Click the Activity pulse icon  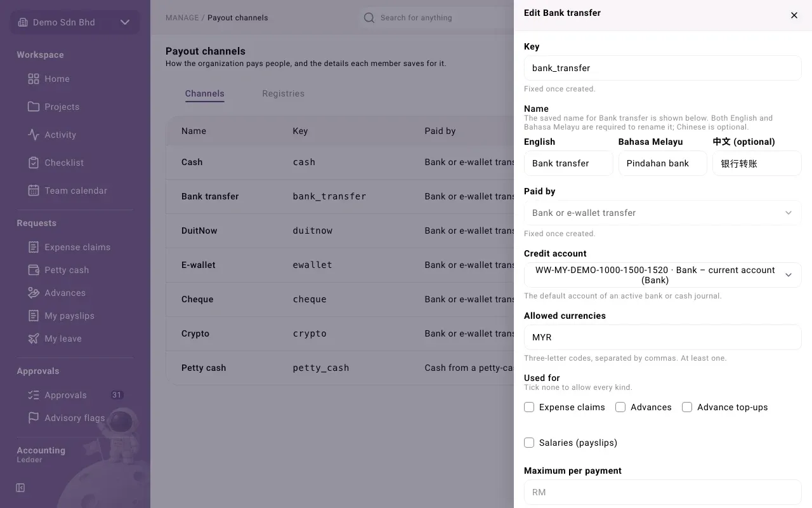(34, 135)
